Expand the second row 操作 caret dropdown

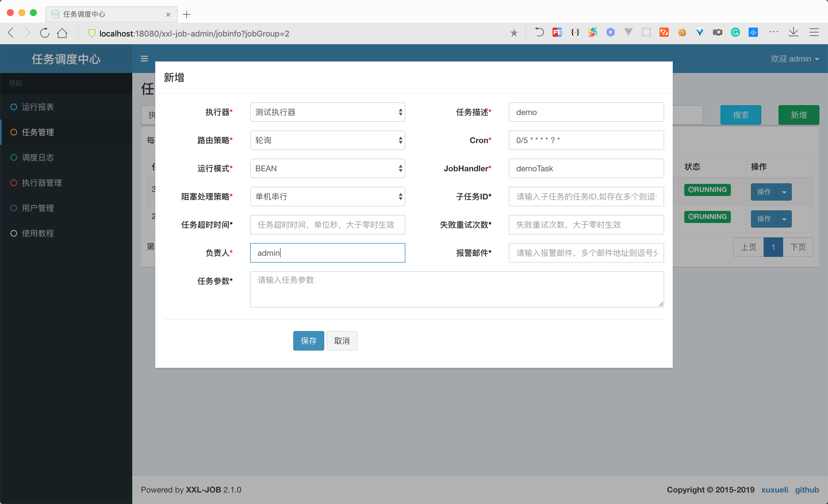click(784, 219)
